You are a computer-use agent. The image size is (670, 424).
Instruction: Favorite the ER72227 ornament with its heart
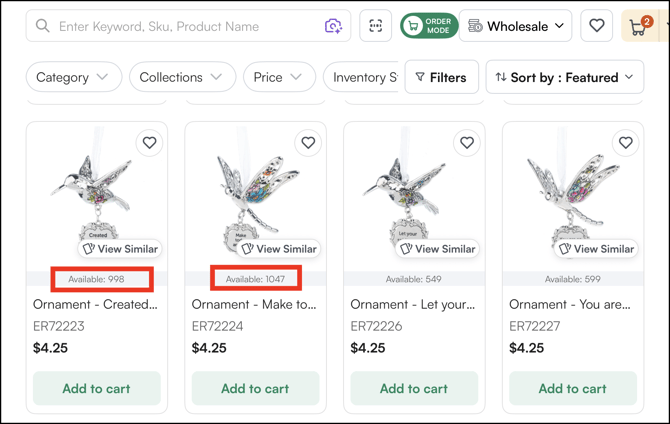point(626,143)
